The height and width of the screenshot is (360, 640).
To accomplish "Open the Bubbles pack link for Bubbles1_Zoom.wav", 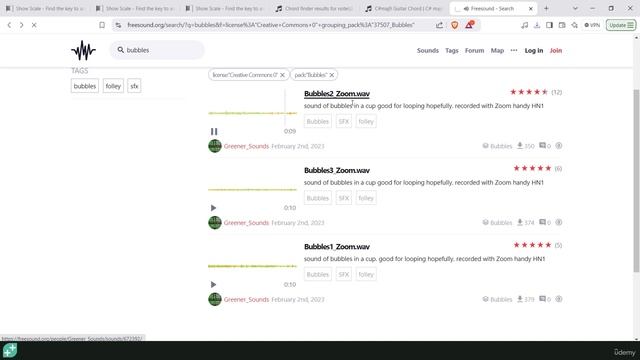I will pyautogui.click(x=497, y=299).
